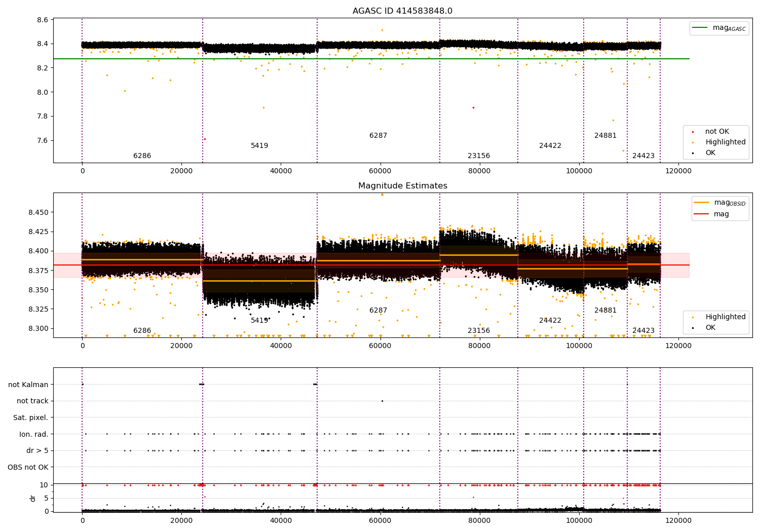Click the 100000 x-axis tick under Magnitude Estimates plot
This screenshot has height=532, width=760.
pyautogui.click(x=579, y=346)
